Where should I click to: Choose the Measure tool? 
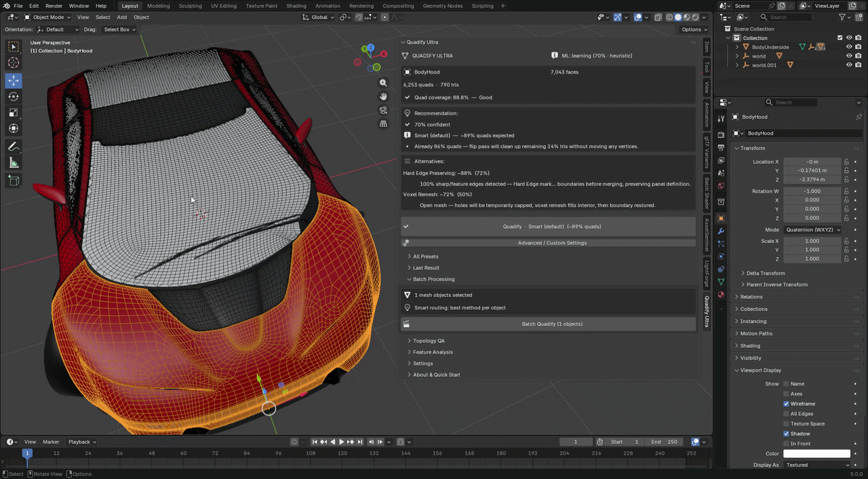click(14, 163)
